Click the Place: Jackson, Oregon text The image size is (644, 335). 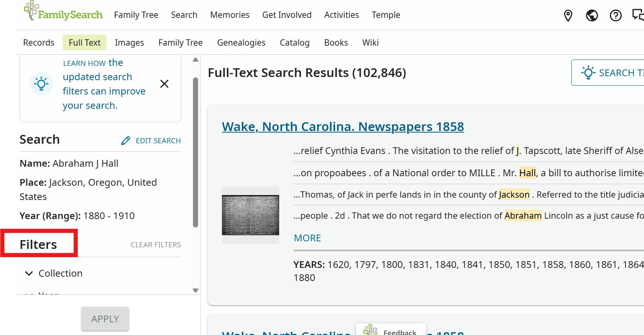88,190
